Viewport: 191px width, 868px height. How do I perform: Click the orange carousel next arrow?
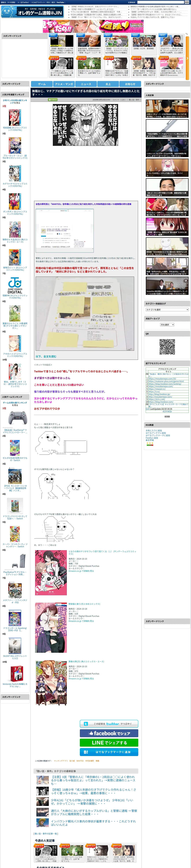[x=187, y=58]
